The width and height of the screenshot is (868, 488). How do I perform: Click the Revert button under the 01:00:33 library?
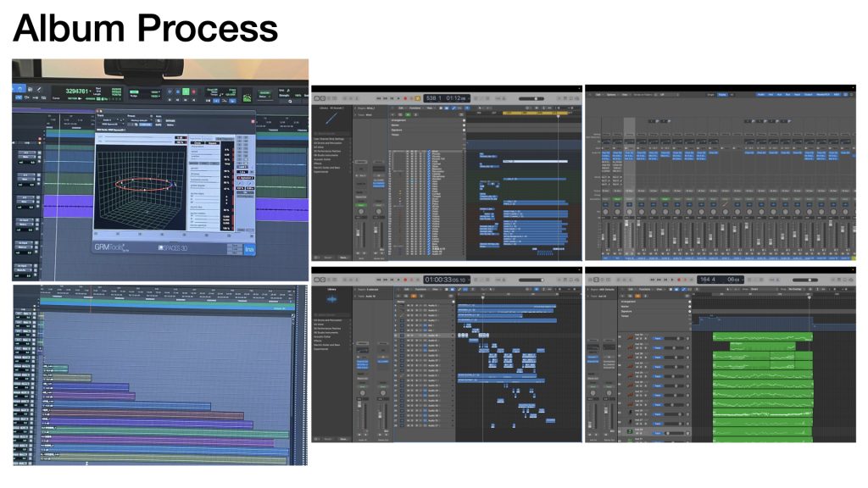327,438
